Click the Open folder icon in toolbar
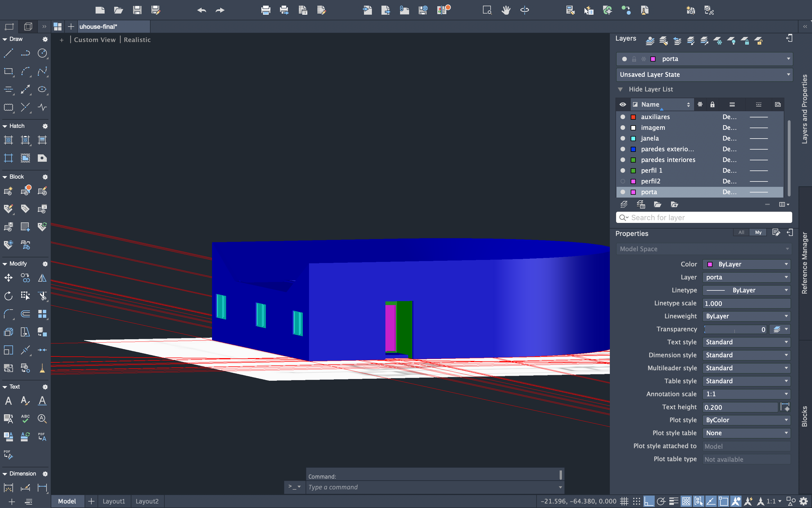Viewport: 812px width, 508px height. [x=118, y=10]
